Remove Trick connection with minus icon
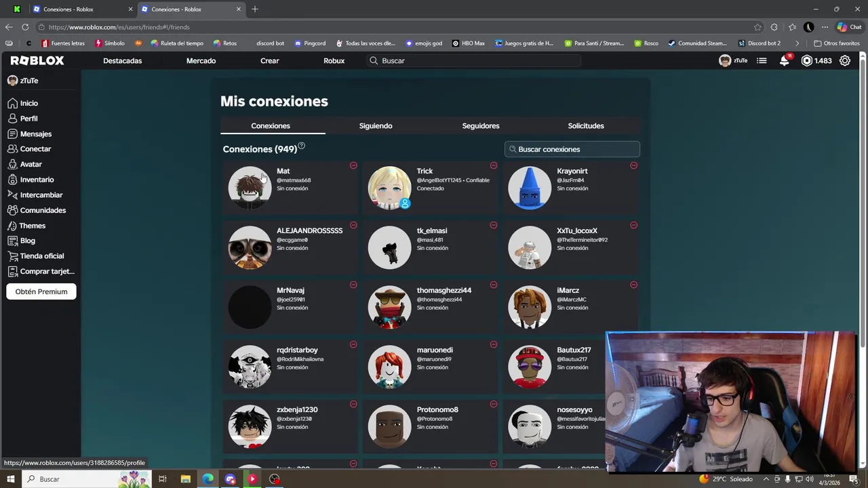This screenshot has width=868, height=488. 494,165
